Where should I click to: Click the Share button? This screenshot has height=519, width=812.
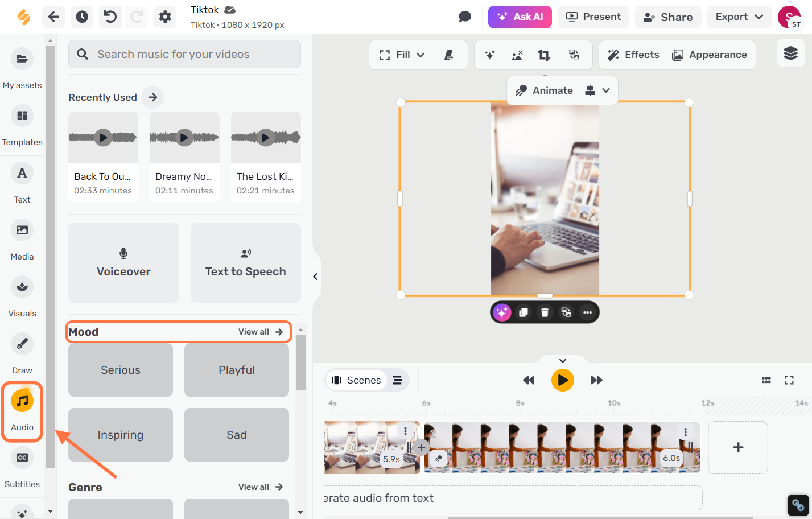(668, 17)
